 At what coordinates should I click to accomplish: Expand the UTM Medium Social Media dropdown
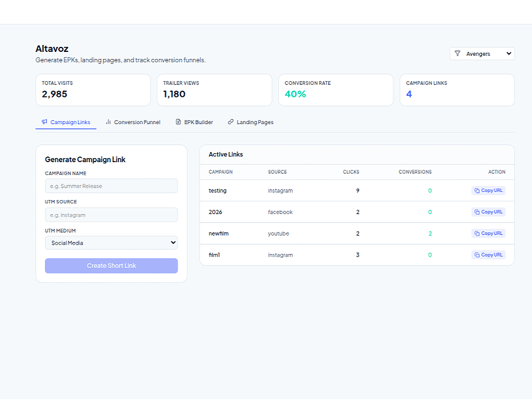[111, 243]
